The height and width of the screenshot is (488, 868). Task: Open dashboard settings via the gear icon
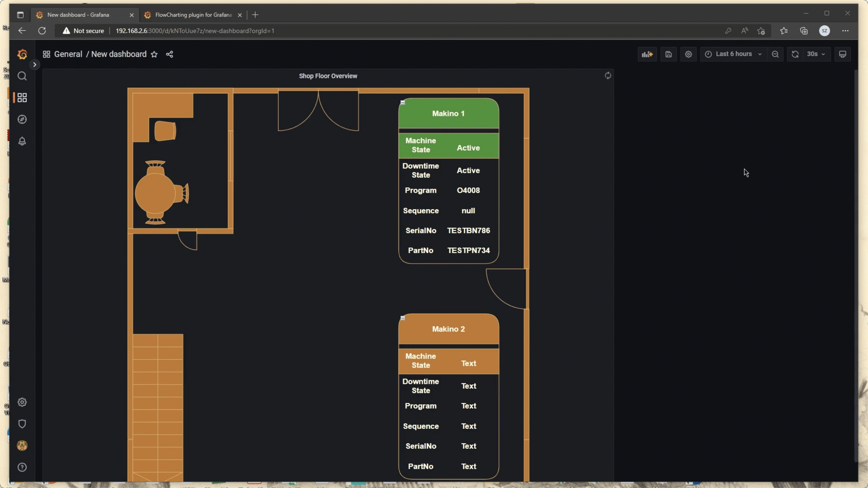[688, 54]
